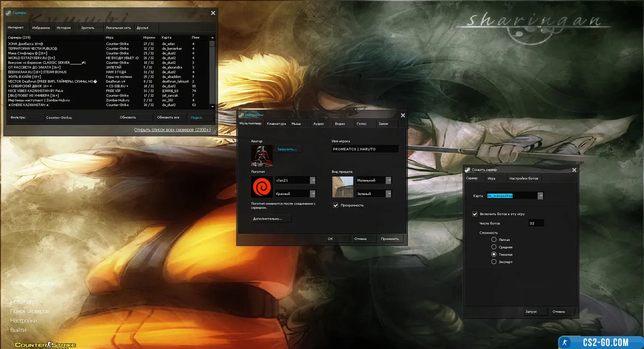The height and width of the screenshot is (349, 644).
Task: Open the Маленький crosshair size dropdown
Action: 389,180
